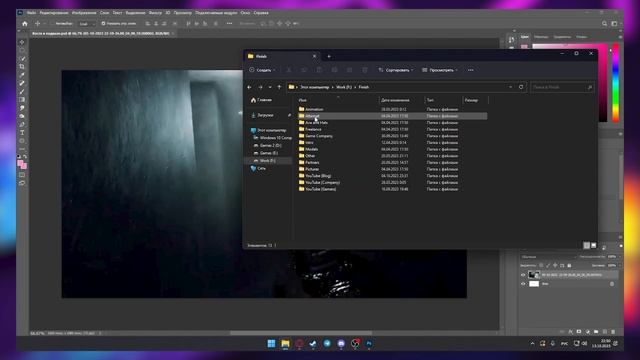Click foreground color swatch in toolbar
Screen dimensions: 640x360
[x=20, y=163]
